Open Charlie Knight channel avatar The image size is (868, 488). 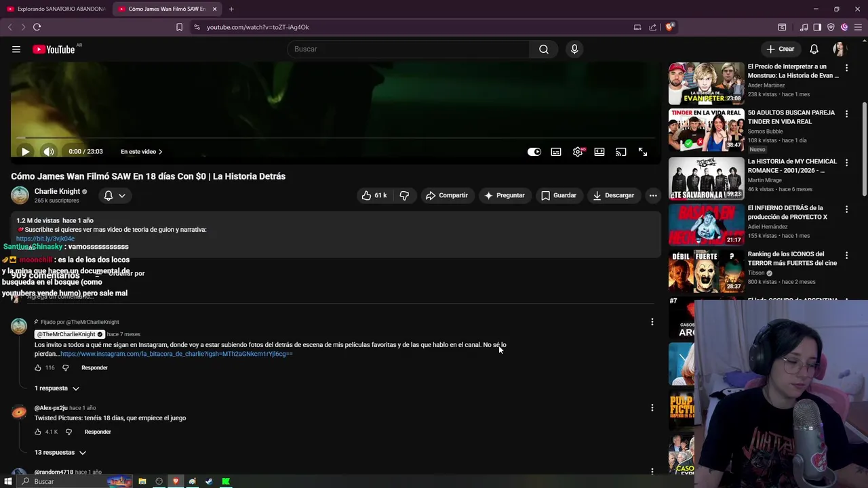click(20, 195)
